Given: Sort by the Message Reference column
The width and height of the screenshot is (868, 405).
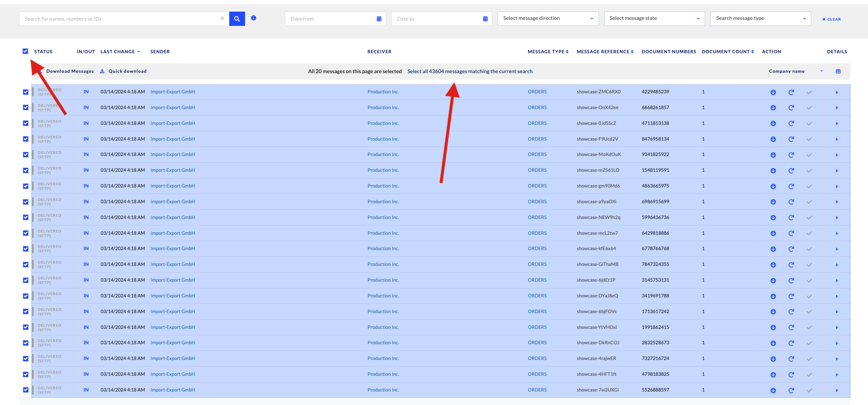Looking at the screenshot, I should (x=605, y=52).
